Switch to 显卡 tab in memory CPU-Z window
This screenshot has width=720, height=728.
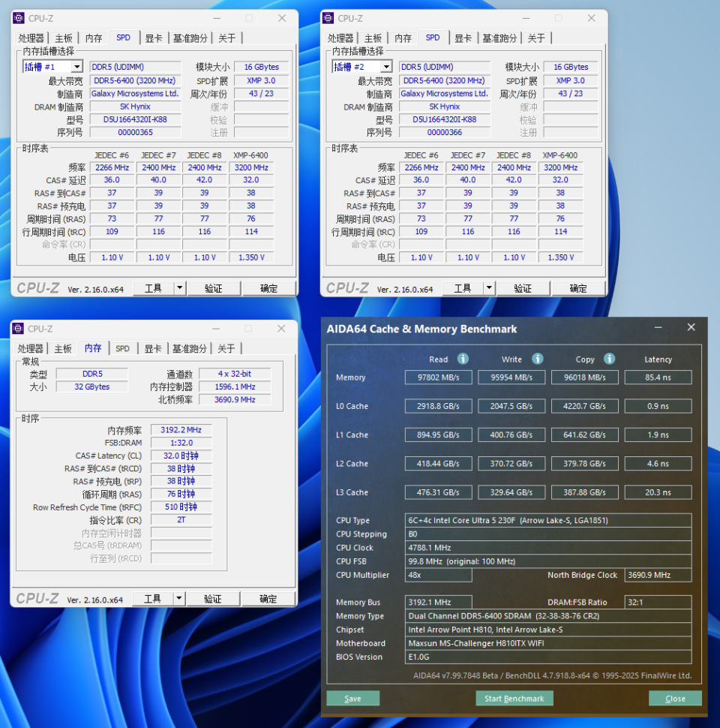[153, 349]
